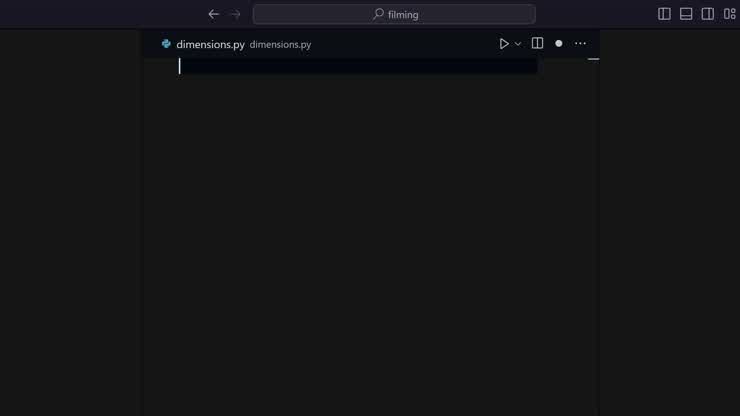The width and height of the screenshot is (740, 416).
Task: Expand the run options chevron
Action: (518, 44)
